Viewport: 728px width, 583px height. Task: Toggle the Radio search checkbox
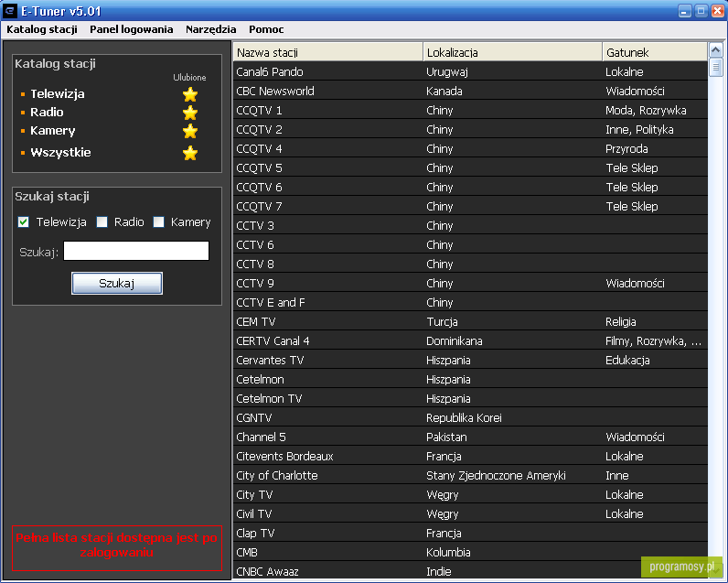pyautogui.click(x=102, y=222)
